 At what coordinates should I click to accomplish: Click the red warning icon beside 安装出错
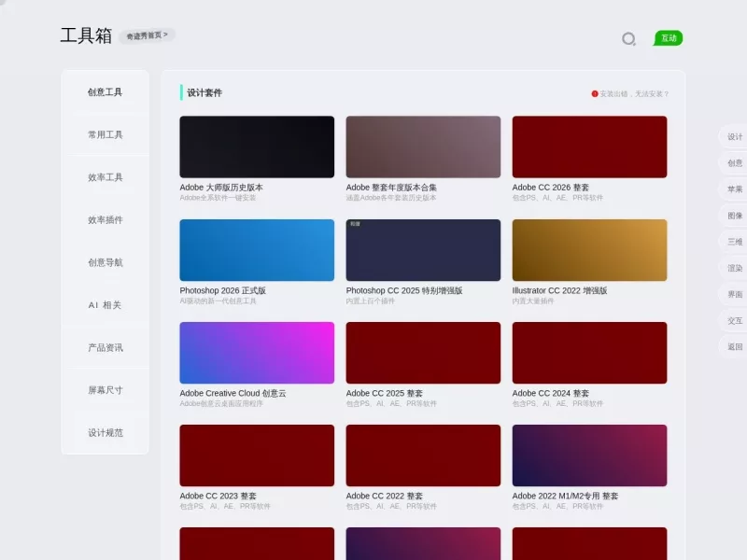point(595,94)
